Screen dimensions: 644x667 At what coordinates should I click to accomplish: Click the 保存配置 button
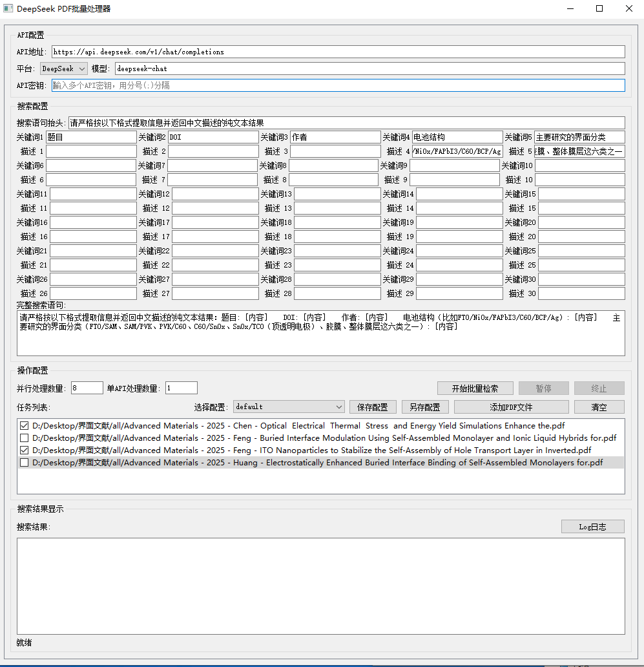[373, 407]
